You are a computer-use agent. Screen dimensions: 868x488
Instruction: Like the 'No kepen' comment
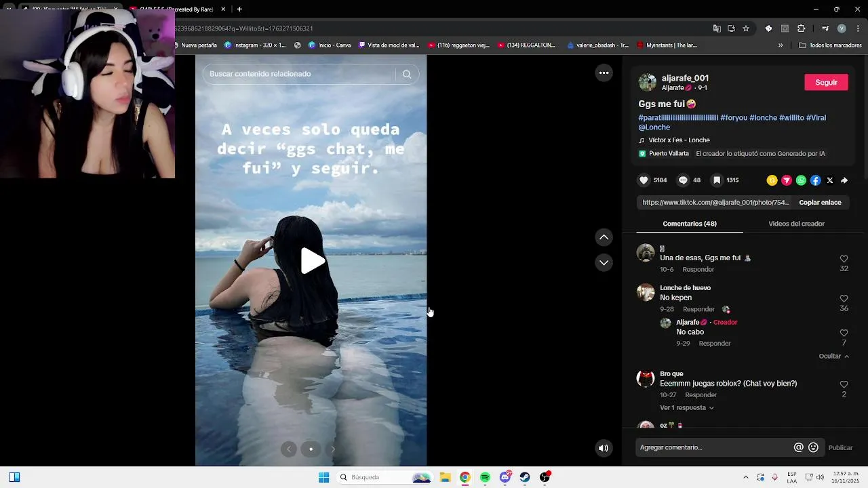[844, 299]
